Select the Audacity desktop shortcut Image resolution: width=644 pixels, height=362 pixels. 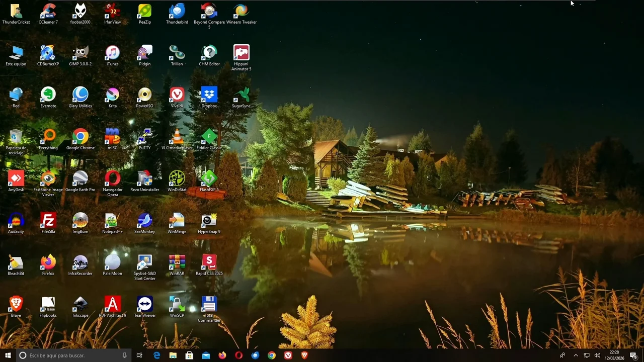16,221
